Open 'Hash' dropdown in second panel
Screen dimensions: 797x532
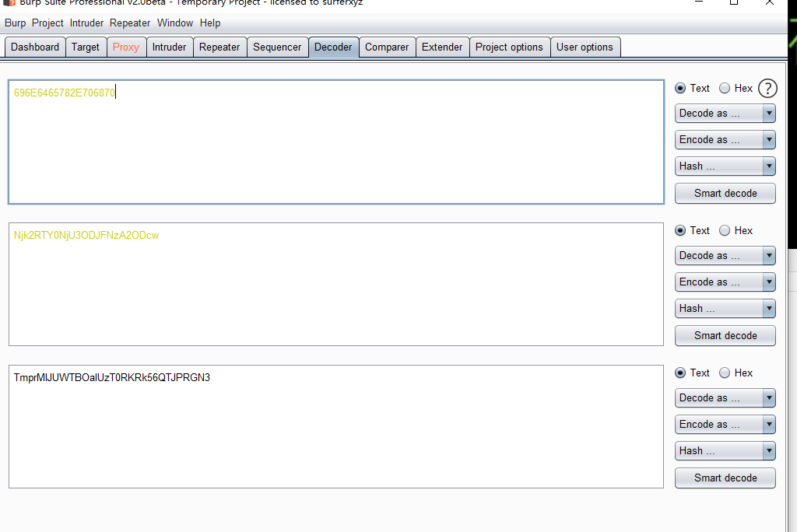point(725,309)
